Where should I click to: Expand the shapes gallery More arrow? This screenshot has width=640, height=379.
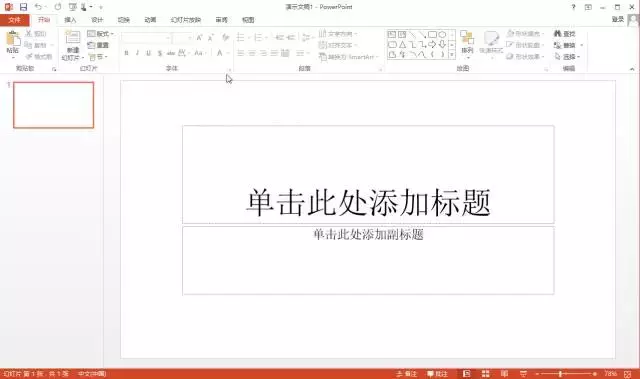coord(452,55)
